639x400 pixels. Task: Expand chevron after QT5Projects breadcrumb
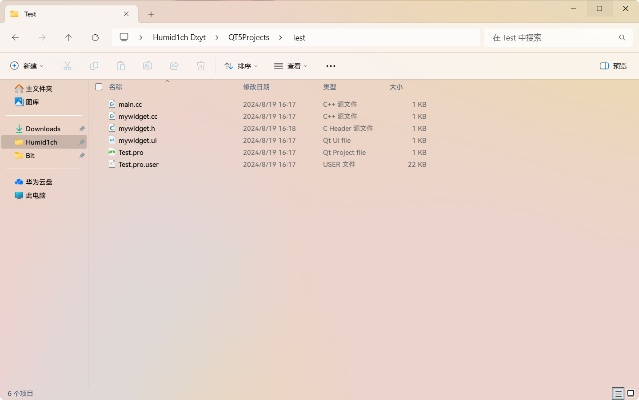tap(280, 37)
